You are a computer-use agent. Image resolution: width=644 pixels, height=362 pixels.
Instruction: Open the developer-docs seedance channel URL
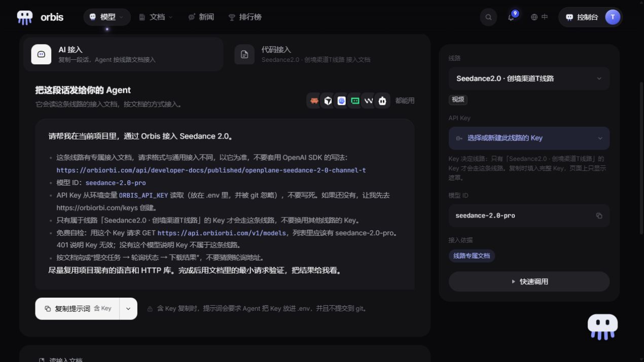(x=211, y=170)
